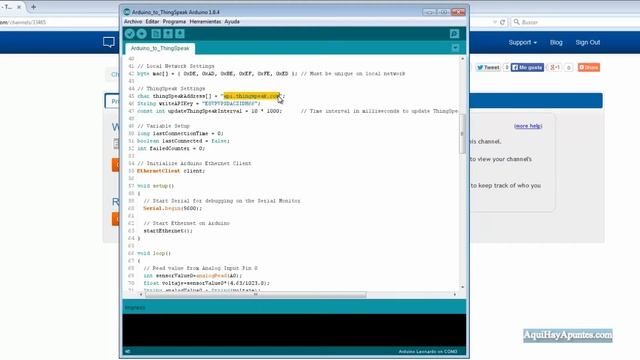Open the address bar history dropdown arrow
Screen dimensions: 640x360
[495, 22]
